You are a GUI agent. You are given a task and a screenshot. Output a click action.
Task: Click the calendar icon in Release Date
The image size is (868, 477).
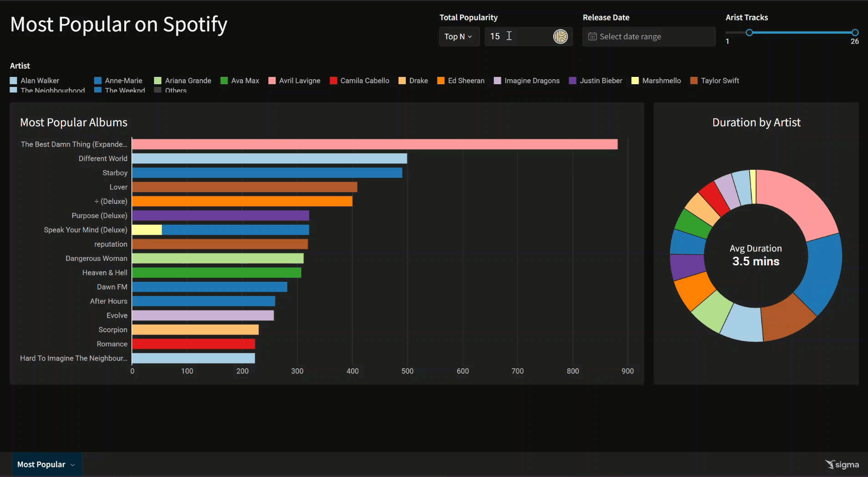pyautogui.click(x=592, y=36)
